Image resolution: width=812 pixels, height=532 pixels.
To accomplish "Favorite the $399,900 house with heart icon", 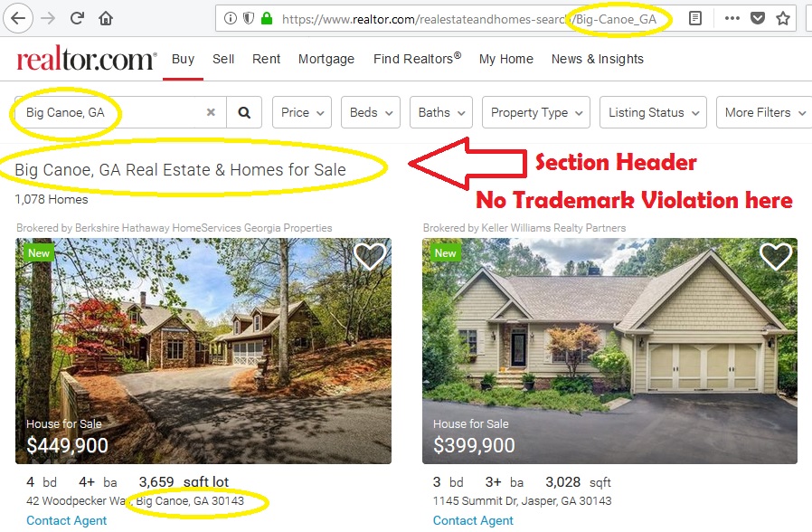I will click(x=776, y=256).
